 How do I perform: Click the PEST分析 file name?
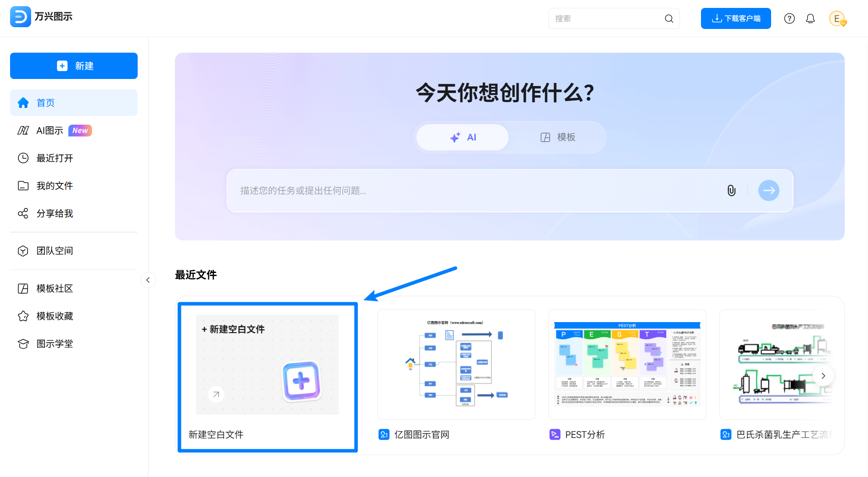coord(585,434)
